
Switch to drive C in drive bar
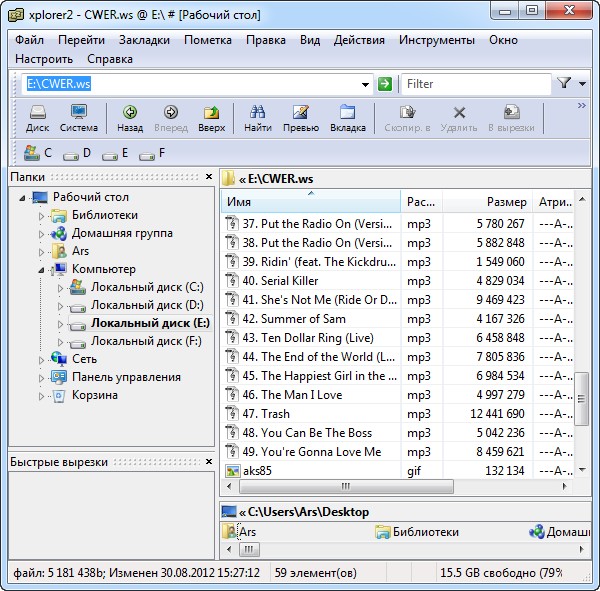tap(37, 153)
